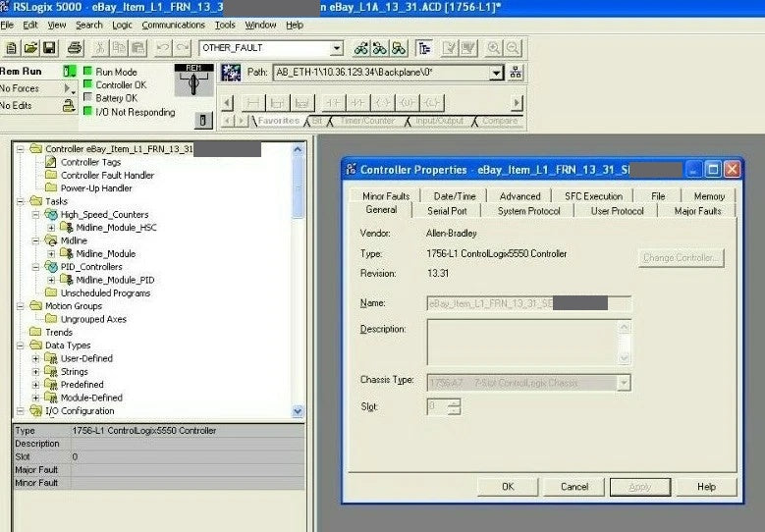The image size is (765, 532).
Task: Collapse the Tasks folder in tree
Action: (x=20, y=201)
